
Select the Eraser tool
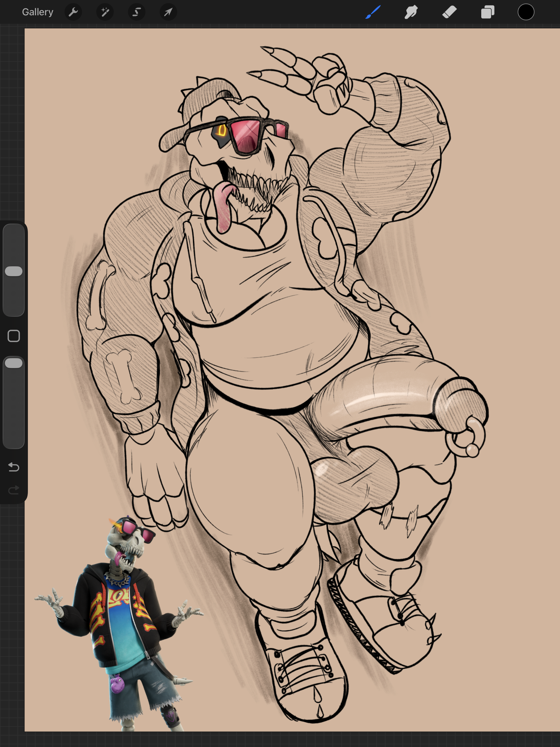click(x=450, y=12)
